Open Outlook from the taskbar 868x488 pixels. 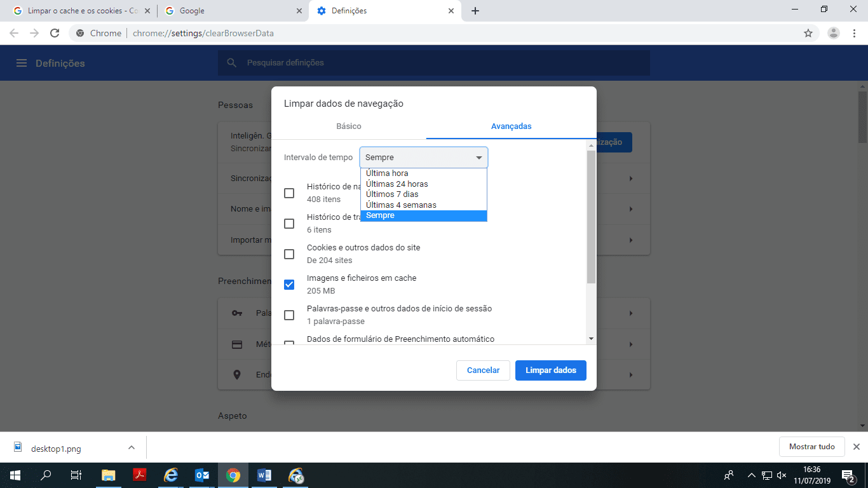click(202, 475)
